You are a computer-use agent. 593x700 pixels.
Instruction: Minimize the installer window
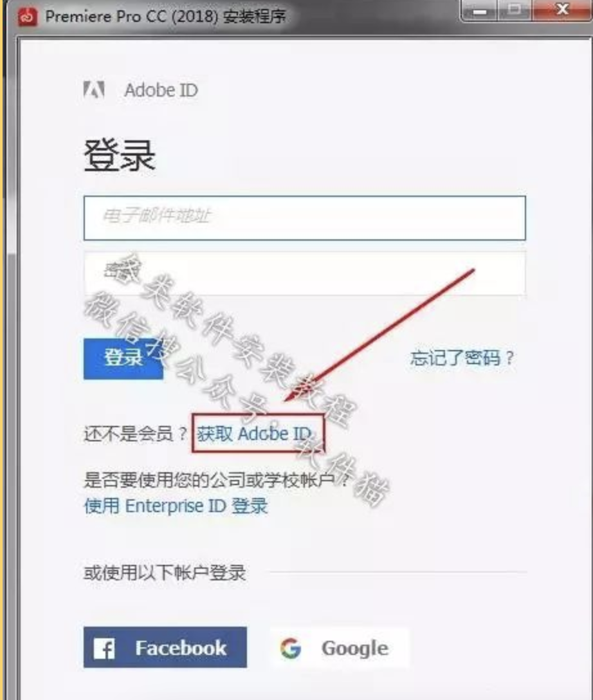[x=480, y=10]
